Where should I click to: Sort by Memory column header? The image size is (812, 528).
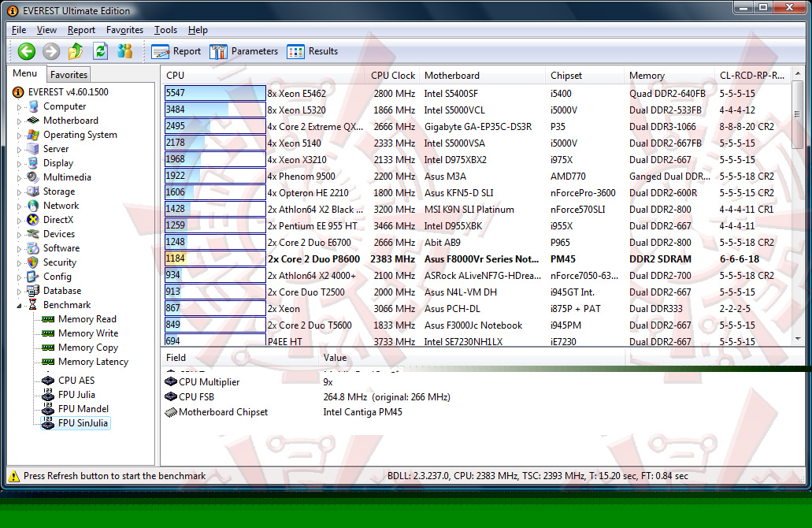pyautogui.click(x=669, y=76)
